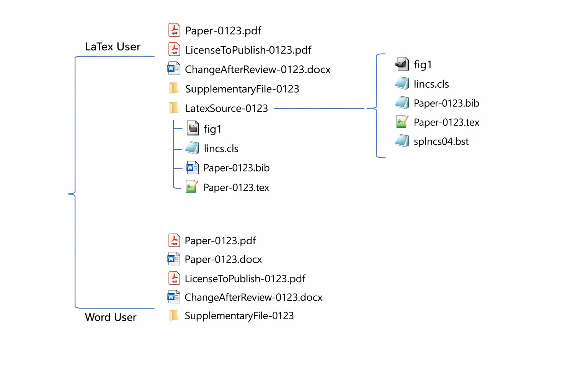The image size is (588, 392).
Task: Select the Word User's LicenseToPublish-0123.pdf entry
Action: (x=245, y=278)
